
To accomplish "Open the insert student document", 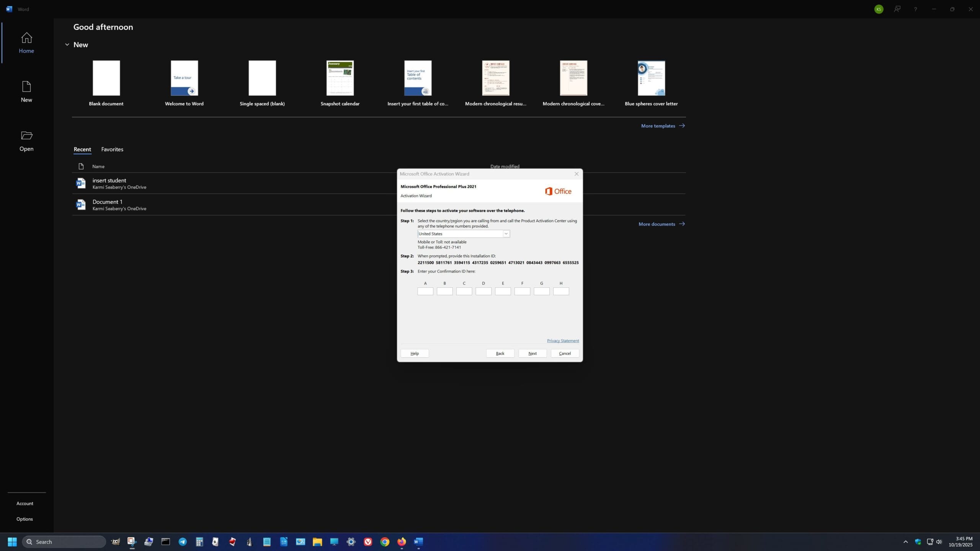I will (109, 180).
